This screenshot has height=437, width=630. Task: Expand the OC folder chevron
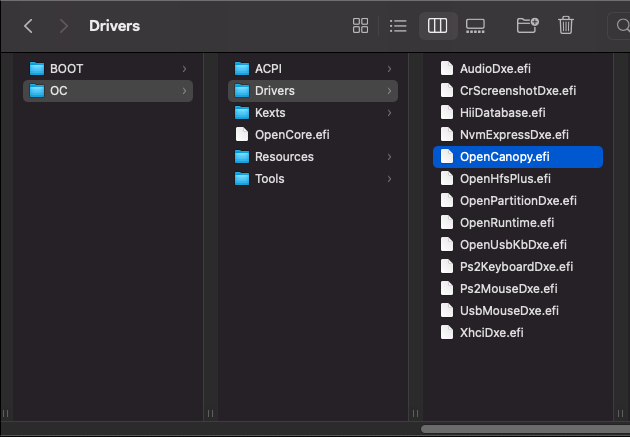(184, 91)
